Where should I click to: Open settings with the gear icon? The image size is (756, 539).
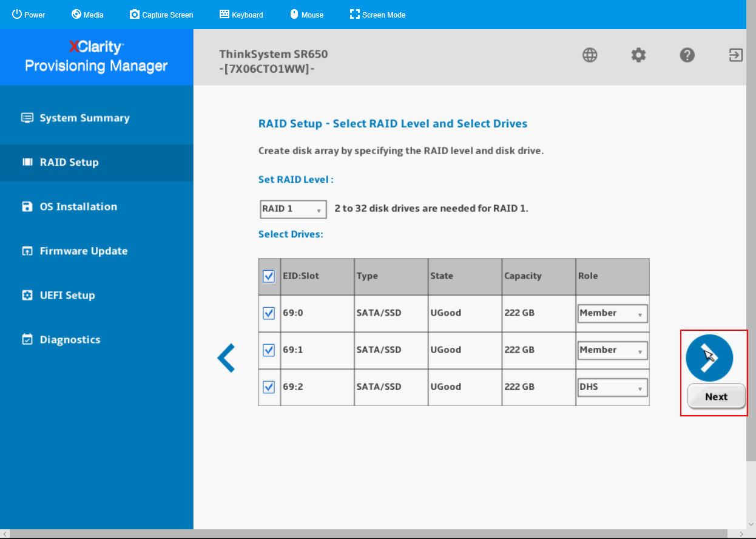pyautogui.click(x=638, y=55)
